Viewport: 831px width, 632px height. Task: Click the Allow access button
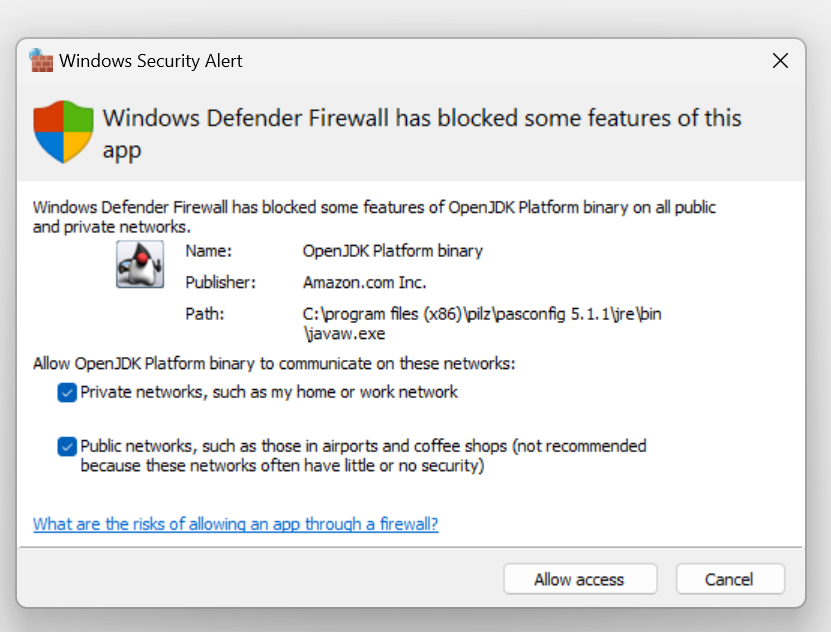[580, 579]
